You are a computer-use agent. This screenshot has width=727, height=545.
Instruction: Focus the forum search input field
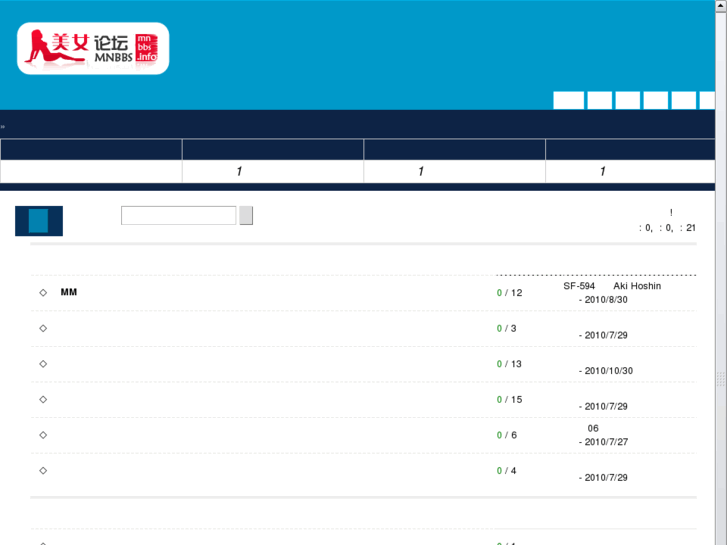(179, 216)
